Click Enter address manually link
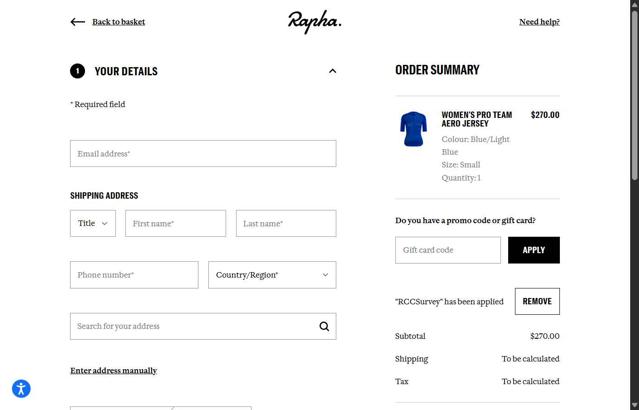The width and height of the screenshot is (639, 410). pyautogui.click(x=113, y=371)
